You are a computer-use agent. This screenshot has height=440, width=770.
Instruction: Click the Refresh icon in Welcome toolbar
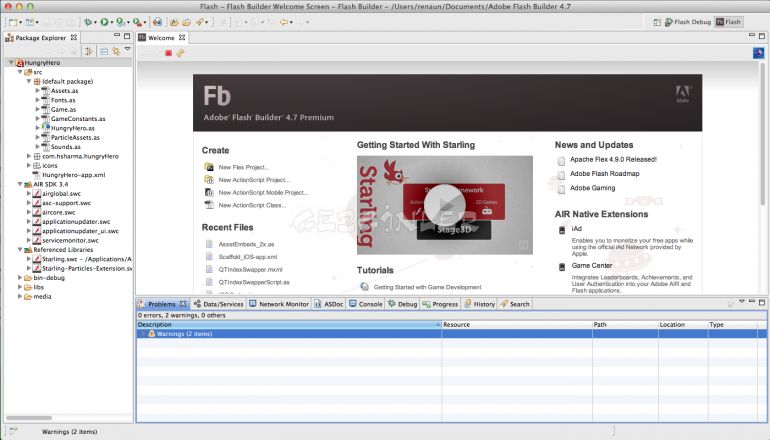point(180,53)
